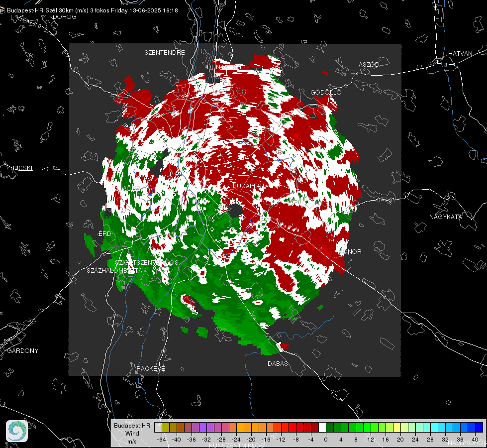487x448 pixels.
Task: Click the 20 value on the legend scale
Action: pyautogui.click(x=400, y=440)
